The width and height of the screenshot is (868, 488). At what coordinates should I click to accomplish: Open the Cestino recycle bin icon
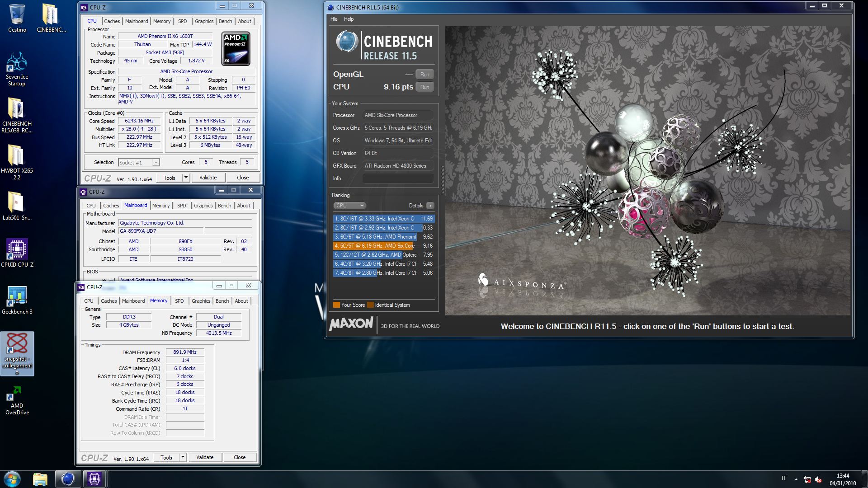(x=17, y=18)
